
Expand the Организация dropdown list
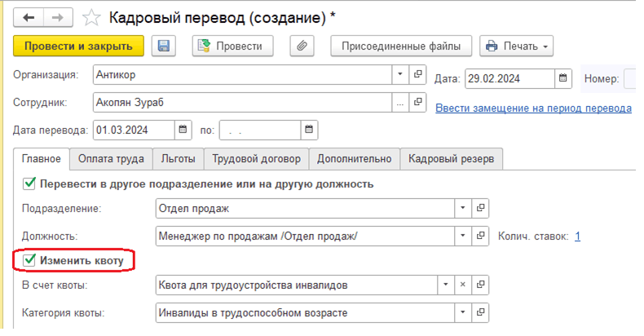click(400, 75)
